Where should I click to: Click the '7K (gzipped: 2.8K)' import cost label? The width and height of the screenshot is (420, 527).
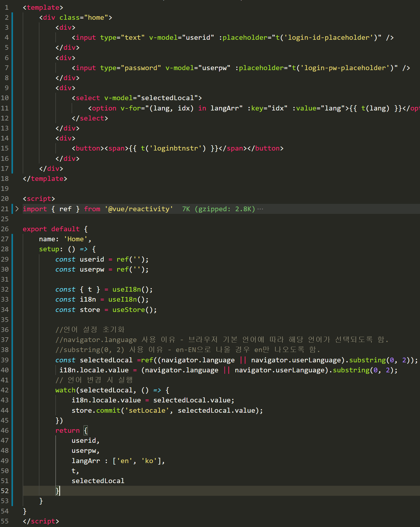[219, 209]
